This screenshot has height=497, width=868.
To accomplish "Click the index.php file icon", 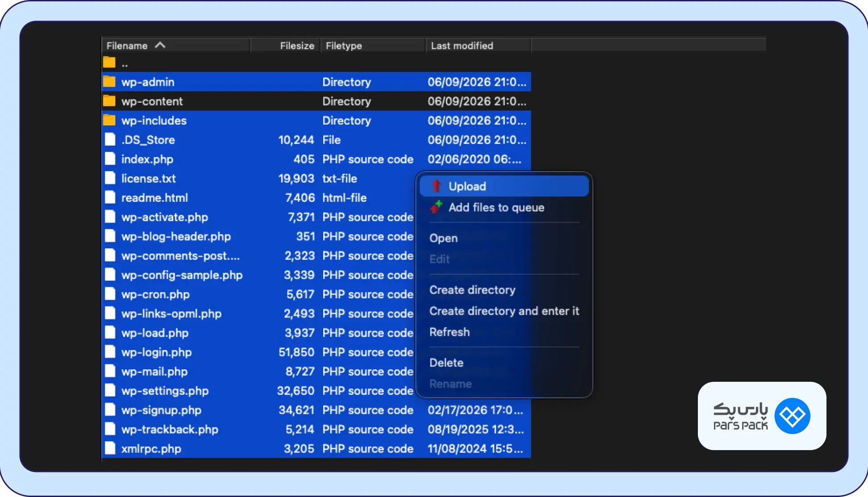I will pyautogui.click(x=110, y=159).
